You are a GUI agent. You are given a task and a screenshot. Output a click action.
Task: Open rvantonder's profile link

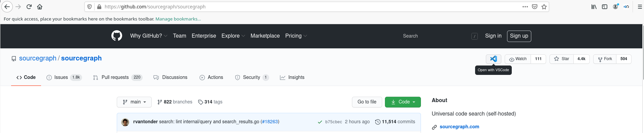145,122
